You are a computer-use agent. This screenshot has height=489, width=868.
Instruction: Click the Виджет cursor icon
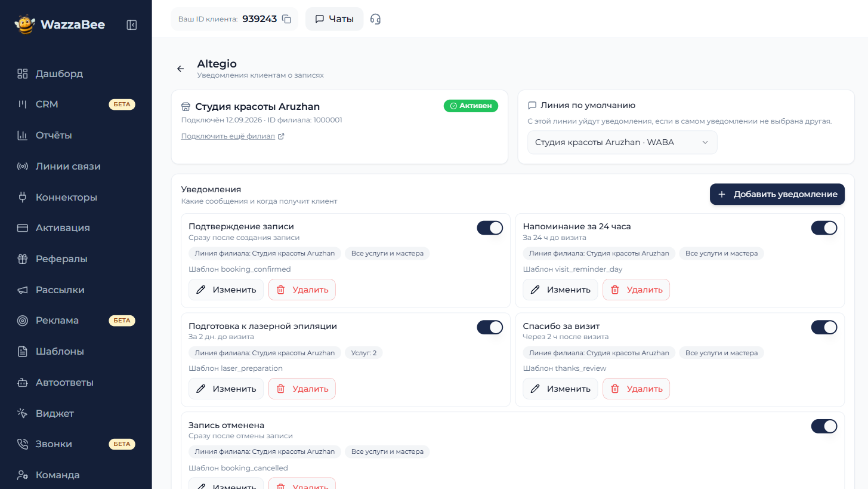[x=23, y=413]
